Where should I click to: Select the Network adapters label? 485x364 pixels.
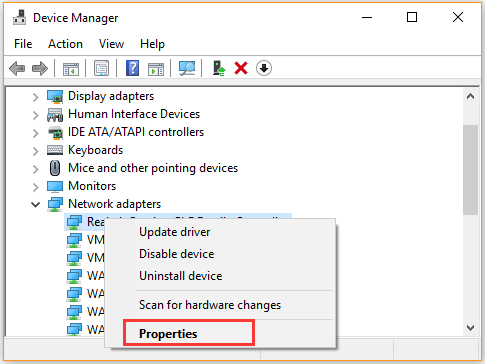click(115, 204)
